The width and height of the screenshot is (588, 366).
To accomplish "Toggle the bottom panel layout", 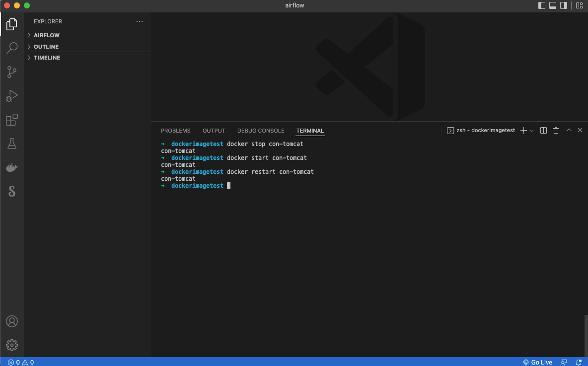I will click(553, 5).
